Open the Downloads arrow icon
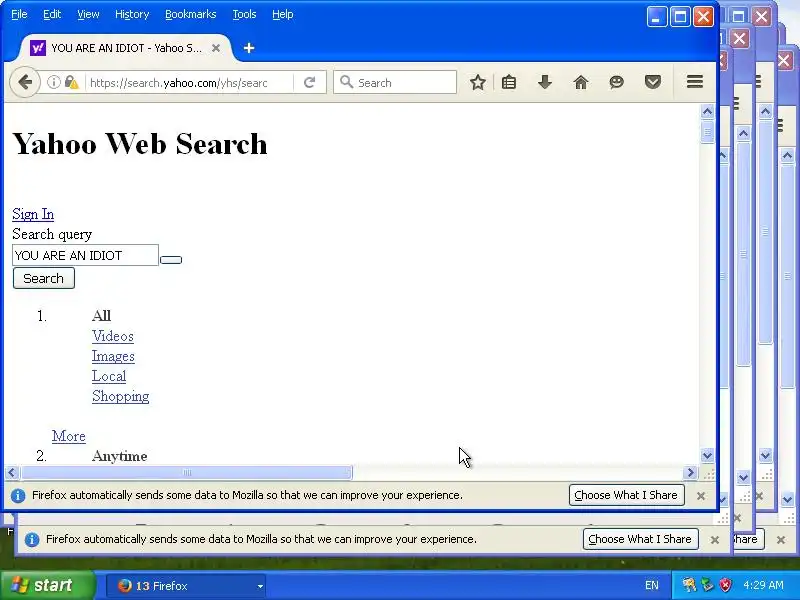The width and height of the screenshot is (800, 600). click(x=545, y=82)
